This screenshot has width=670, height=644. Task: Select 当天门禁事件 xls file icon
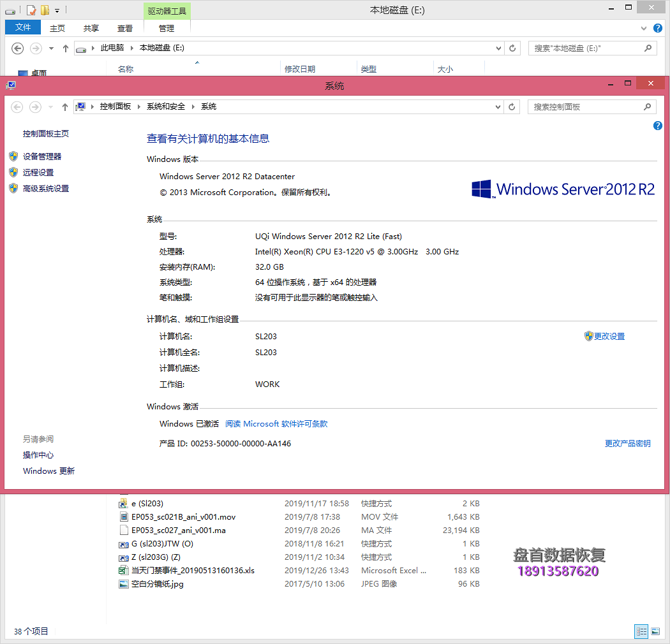[x=124, y=570]
